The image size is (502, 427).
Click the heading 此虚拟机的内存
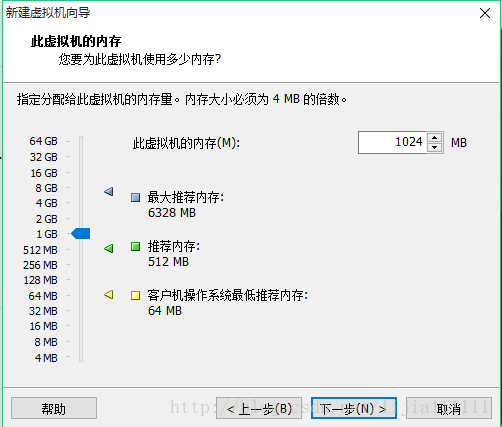click(76, 42)
